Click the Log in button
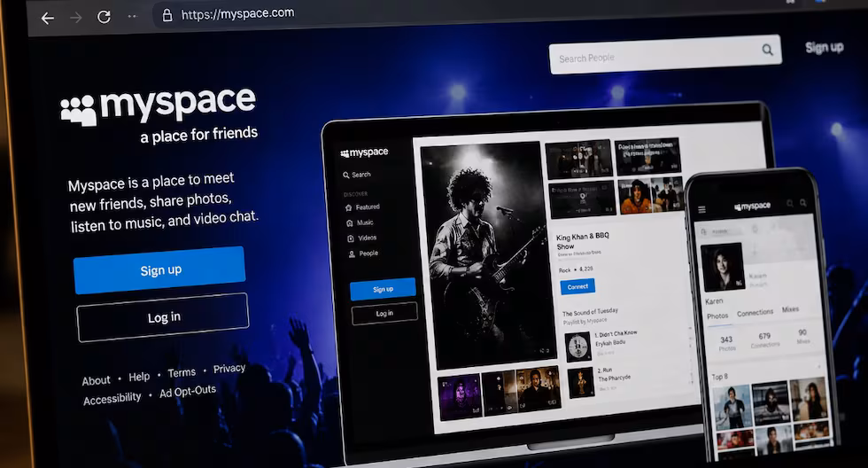 pyautogui.click(x=163, y=317)
